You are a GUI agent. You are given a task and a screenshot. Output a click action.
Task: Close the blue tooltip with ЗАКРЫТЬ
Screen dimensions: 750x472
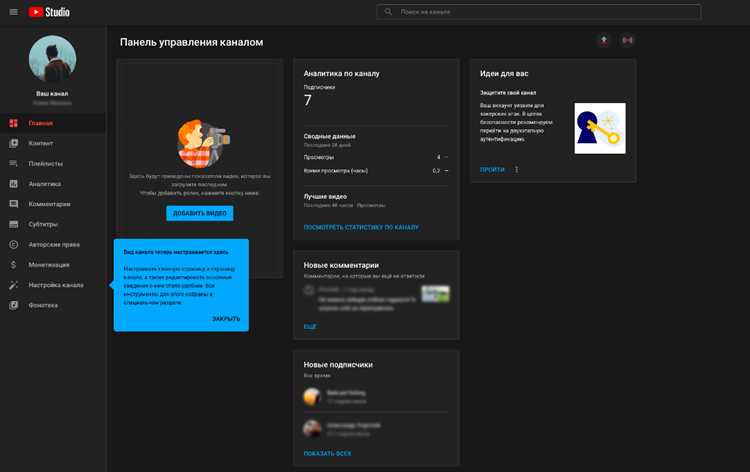click(x=226, y=319)
